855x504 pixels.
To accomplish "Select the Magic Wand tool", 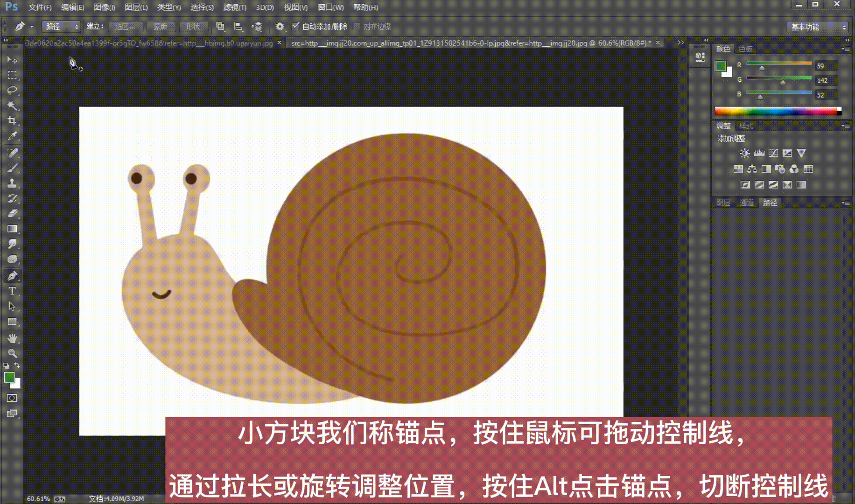I will pos(12,105).
